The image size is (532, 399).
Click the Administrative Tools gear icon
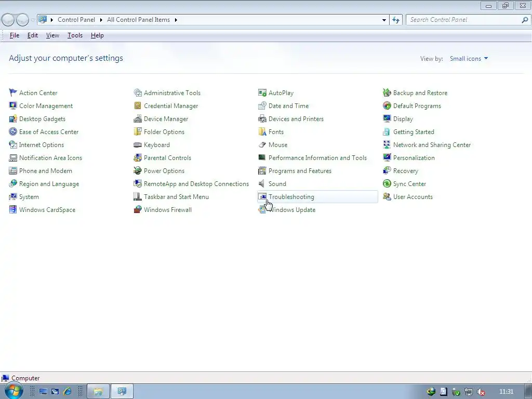pos(137,92)
